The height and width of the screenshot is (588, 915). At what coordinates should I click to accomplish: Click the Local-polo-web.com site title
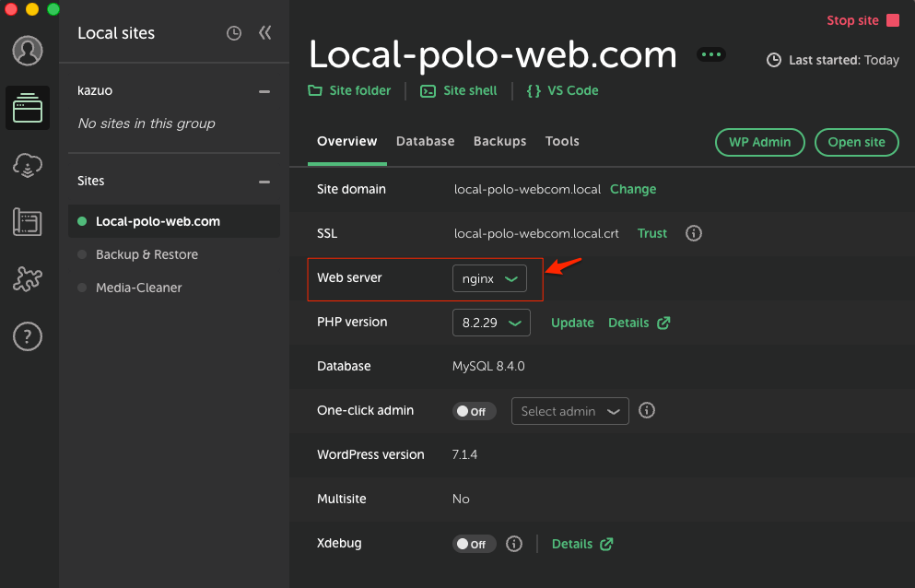pyautogui.click(x=492, y=54)
